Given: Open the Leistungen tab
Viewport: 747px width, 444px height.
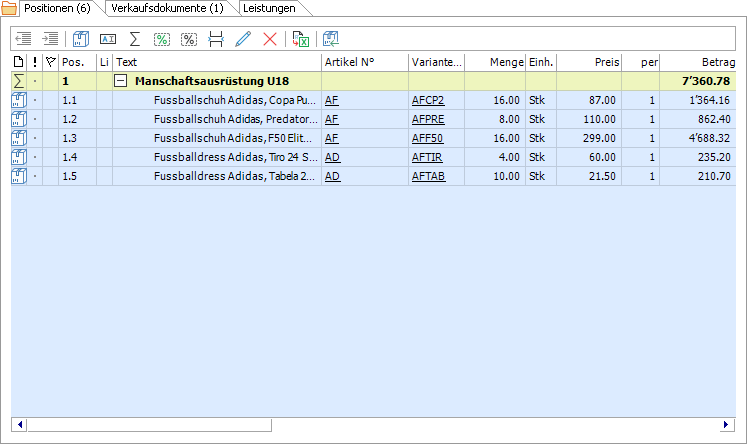Looking at the screenshot, I should click(269, 8).
